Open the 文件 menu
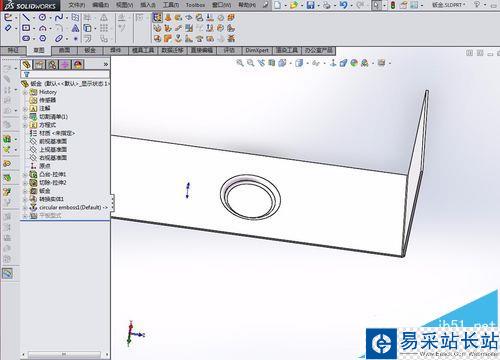 click(77, 5)
